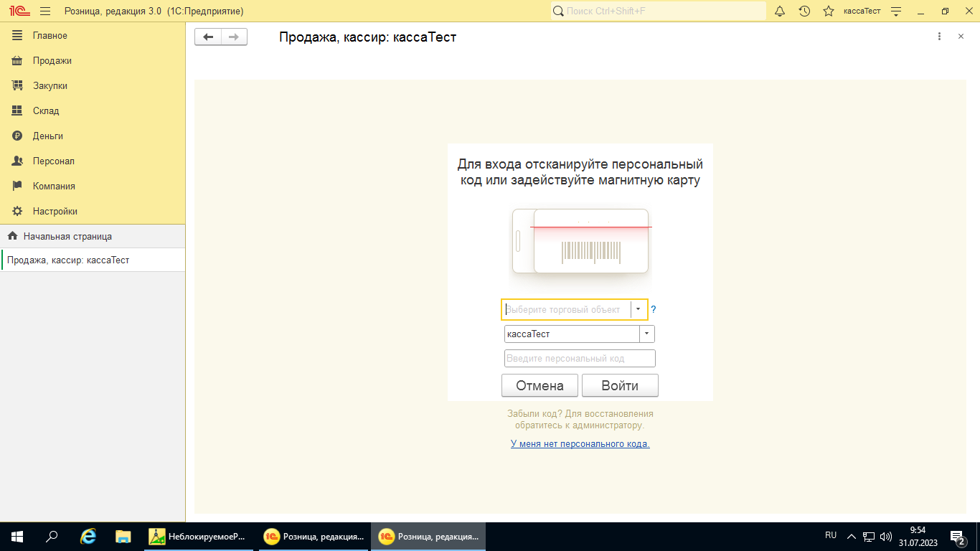The image size is (980, 551).
Task: Click the Войти button
Action: (619, 385)
